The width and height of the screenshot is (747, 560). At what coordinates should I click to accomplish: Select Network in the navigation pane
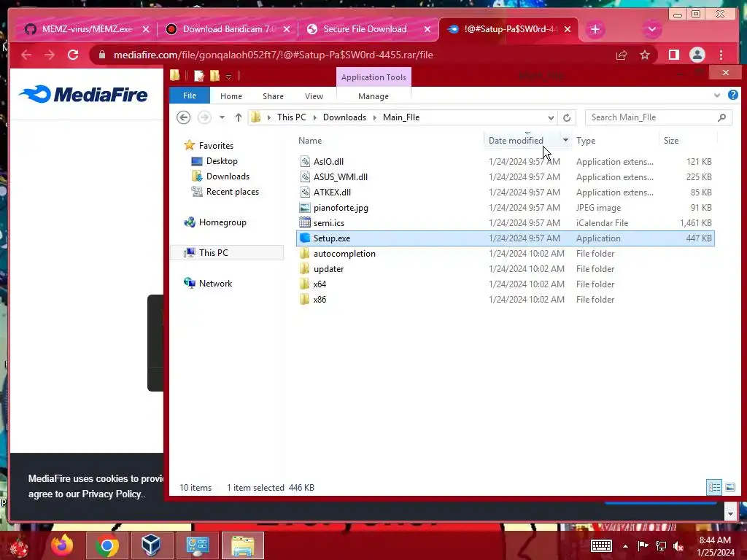(215, 284)
